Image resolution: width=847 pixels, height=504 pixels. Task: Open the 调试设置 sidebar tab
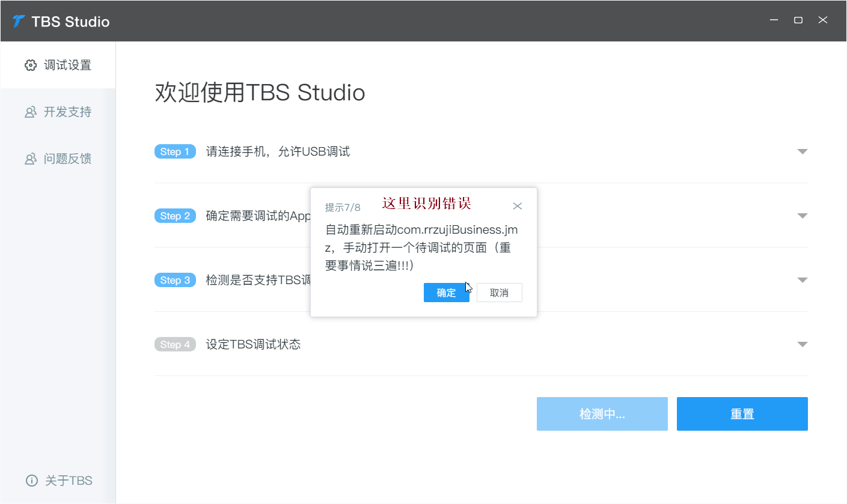[58, 65]
